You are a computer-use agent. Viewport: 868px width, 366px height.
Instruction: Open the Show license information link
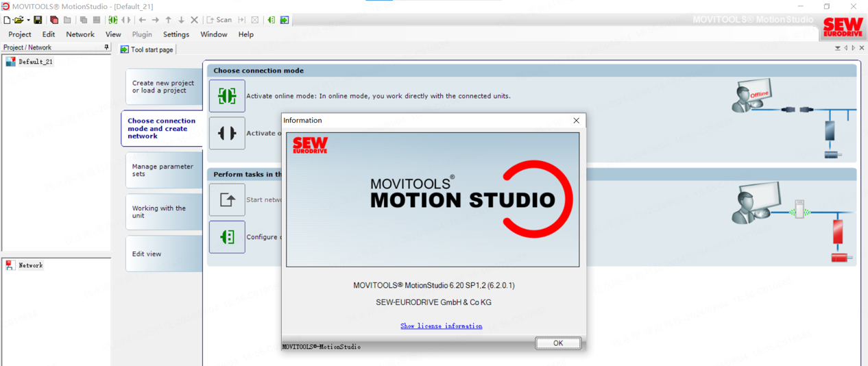point(441,326)
